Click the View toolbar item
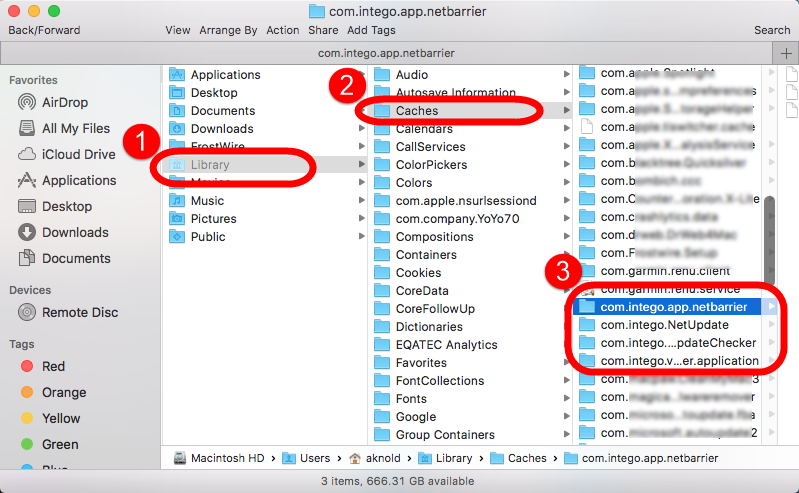Viewport: 799px width, 493px height. 178,30
